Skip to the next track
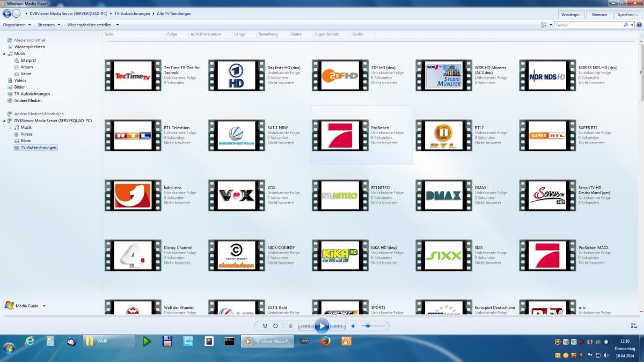 (337, 326)
